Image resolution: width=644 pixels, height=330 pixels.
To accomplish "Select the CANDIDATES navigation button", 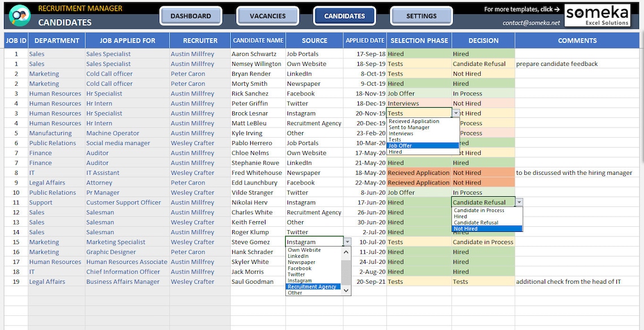I will 344,15.
